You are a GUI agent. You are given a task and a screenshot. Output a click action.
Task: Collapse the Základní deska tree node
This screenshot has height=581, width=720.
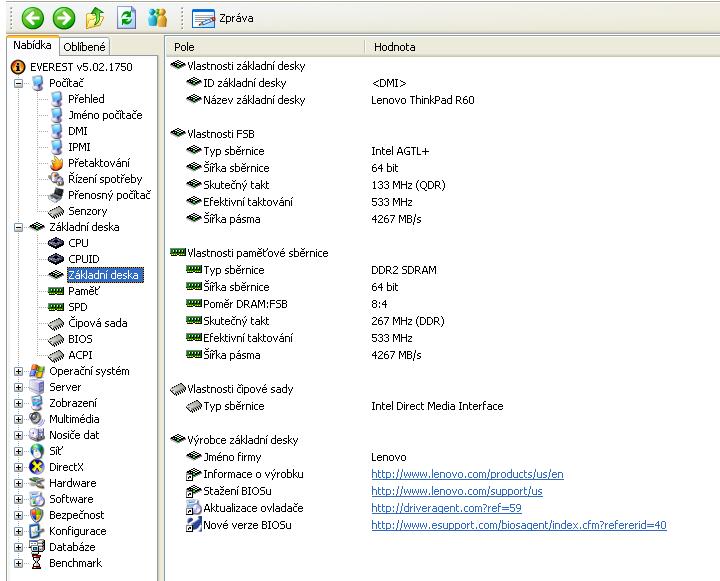point(19,227)
